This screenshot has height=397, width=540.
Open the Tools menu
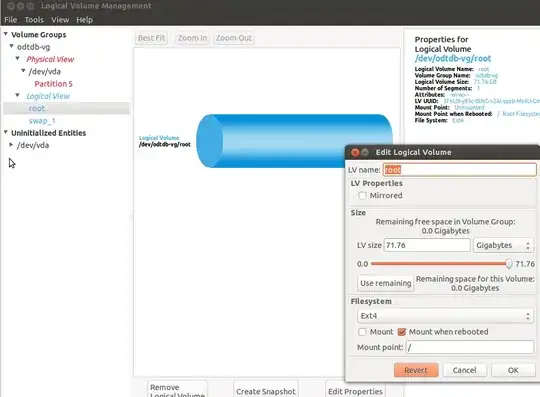(x=34, y=20)
